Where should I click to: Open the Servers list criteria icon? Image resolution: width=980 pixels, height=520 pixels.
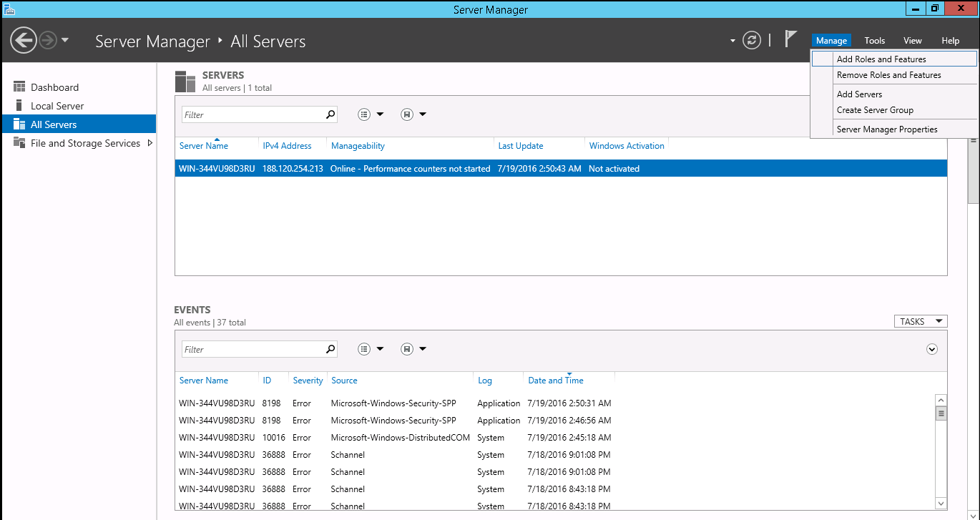click(x=364, y=114)
